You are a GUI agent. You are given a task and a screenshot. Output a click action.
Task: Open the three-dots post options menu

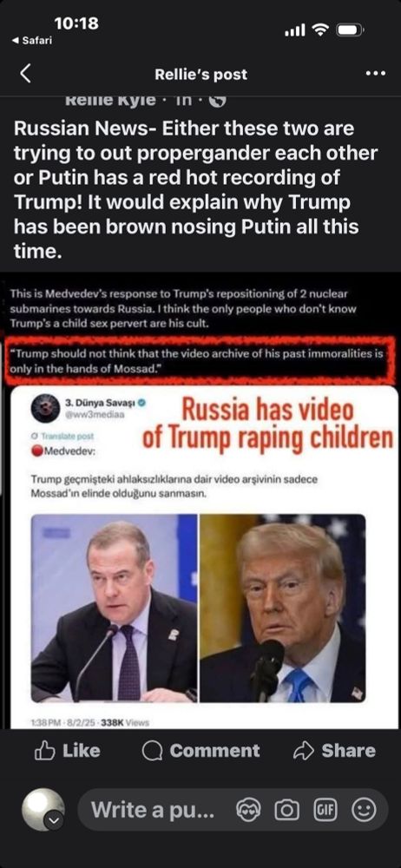376,74
